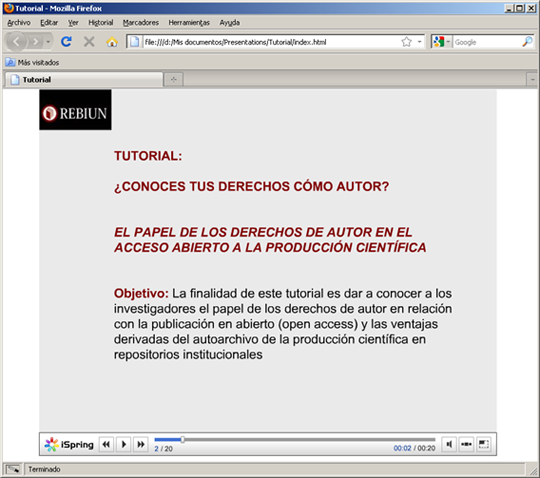Click into the Google search box
Viewport: 540px width, 478px height.
coord(487,42)
